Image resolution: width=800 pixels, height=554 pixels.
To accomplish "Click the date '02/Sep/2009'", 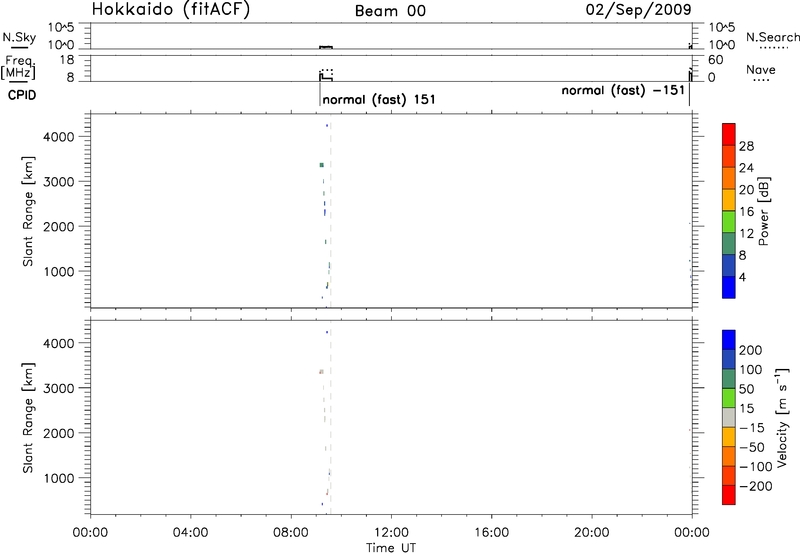I will click(x=638, y=10).
